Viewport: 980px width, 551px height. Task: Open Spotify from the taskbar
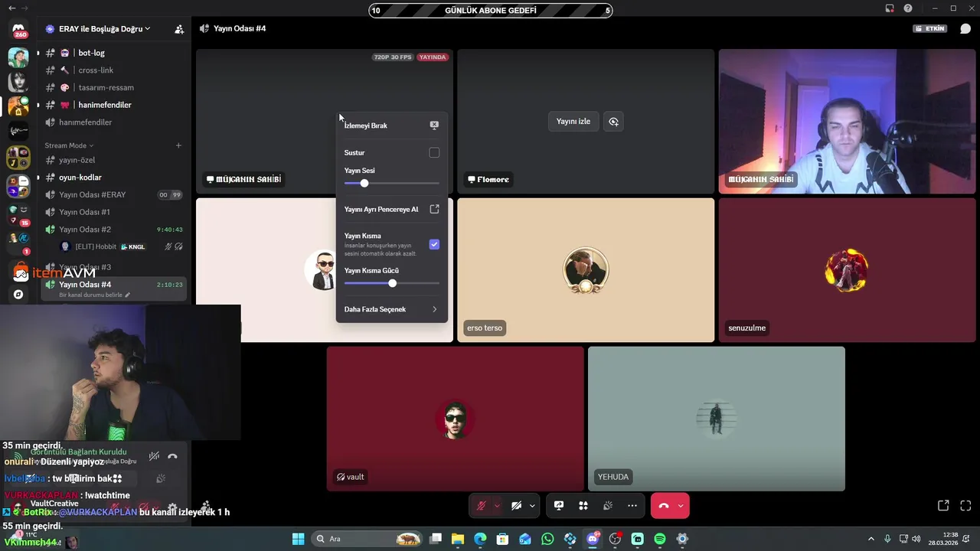click(x=660, y=539)
